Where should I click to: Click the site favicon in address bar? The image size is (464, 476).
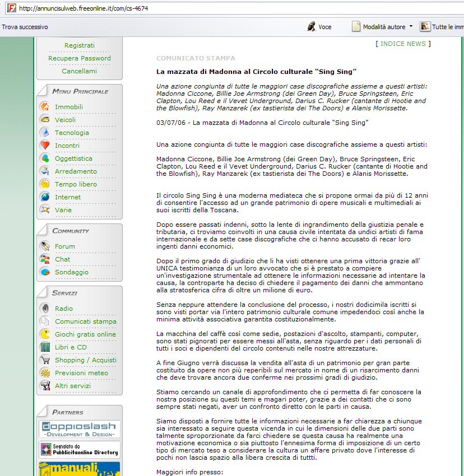[x=12, y=8]
